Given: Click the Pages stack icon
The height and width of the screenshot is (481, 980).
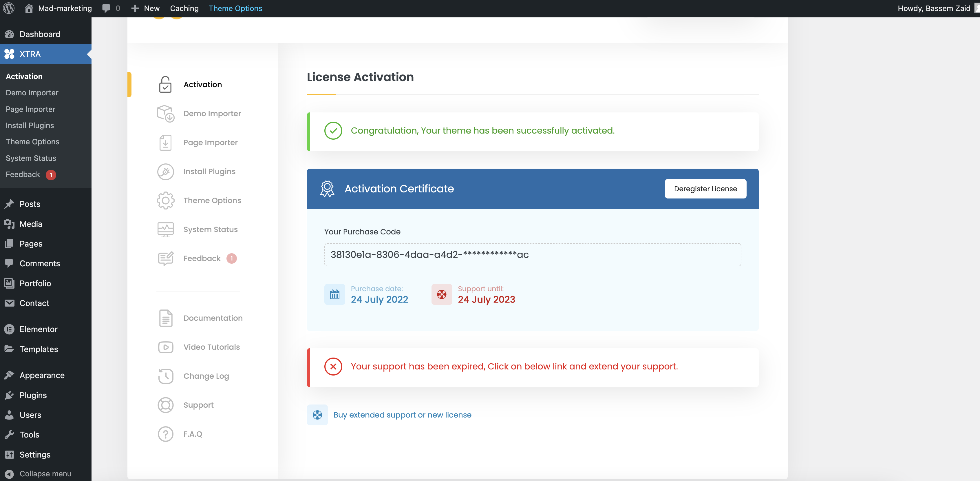Looking at the screenshot, I should [x=10, y=244].
